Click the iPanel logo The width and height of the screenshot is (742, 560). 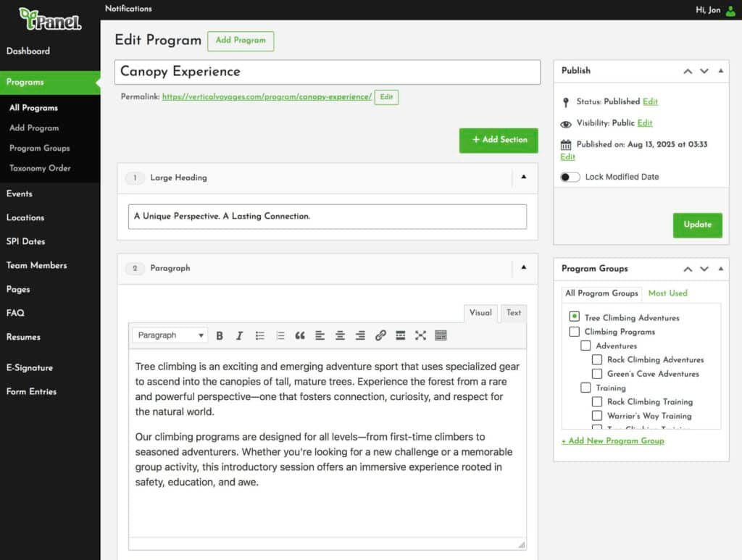(50, 20)
